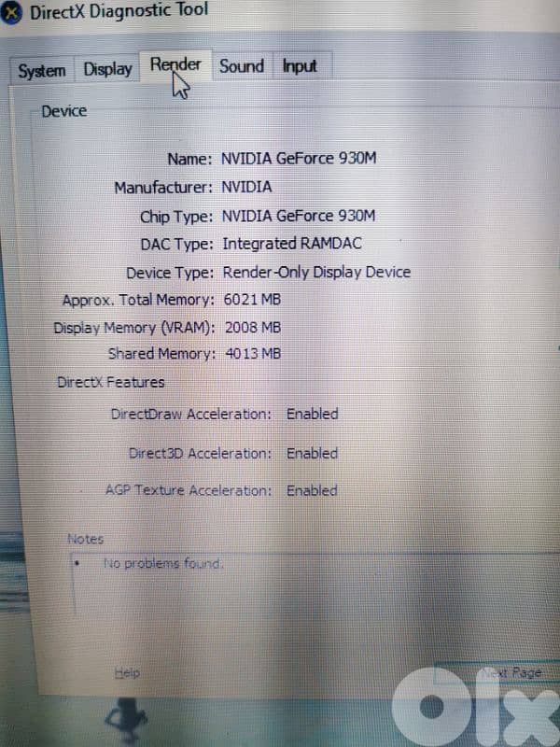Image resolution: width=560 pixels, height=747 pixels.
Task: Switch to the System tab
Action: click(x=42, y=71)
